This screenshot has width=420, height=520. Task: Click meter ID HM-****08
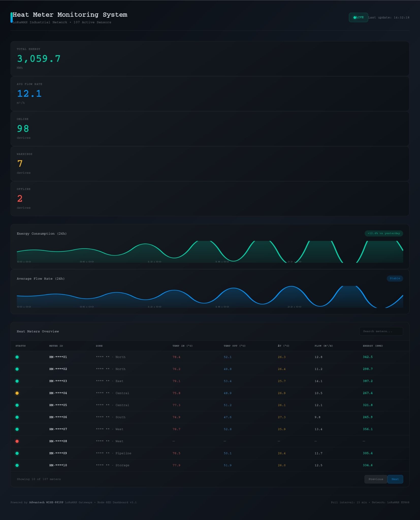click(58, 441)
